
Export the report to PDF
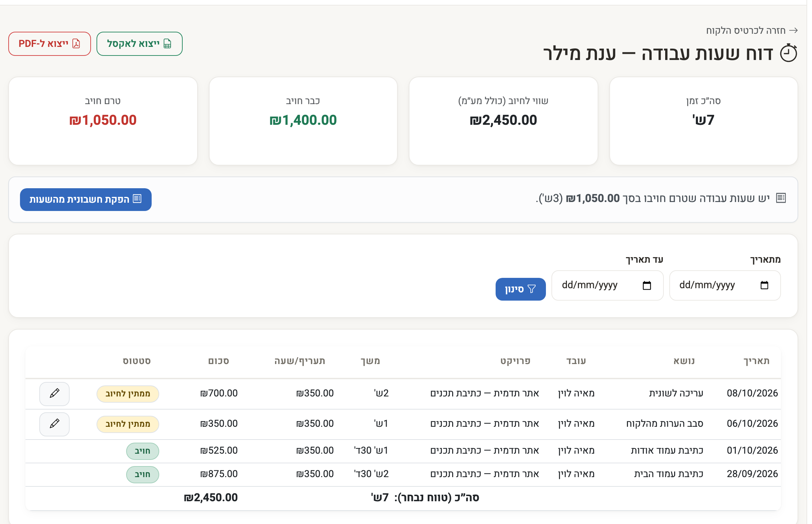(x=50, y=44)
